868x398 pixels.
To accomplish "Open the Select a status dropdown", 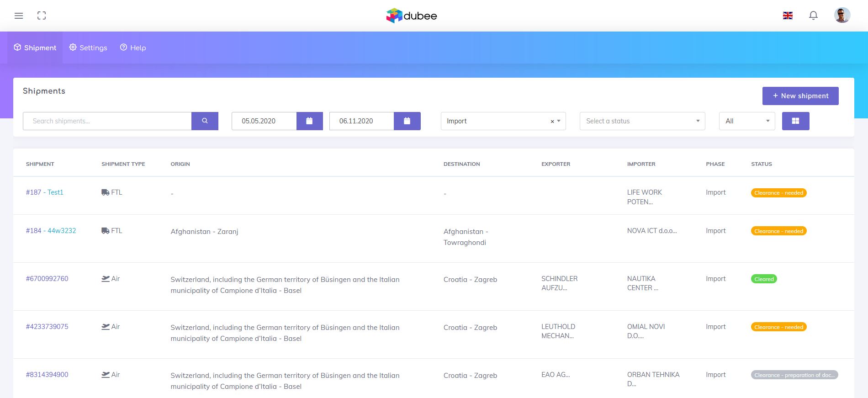I will point(642,121).
